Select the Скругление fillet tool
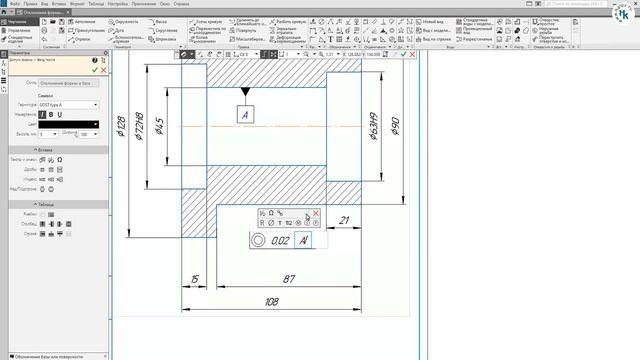Viewport: 640px width, 360px height. click(x=163, y=31)
